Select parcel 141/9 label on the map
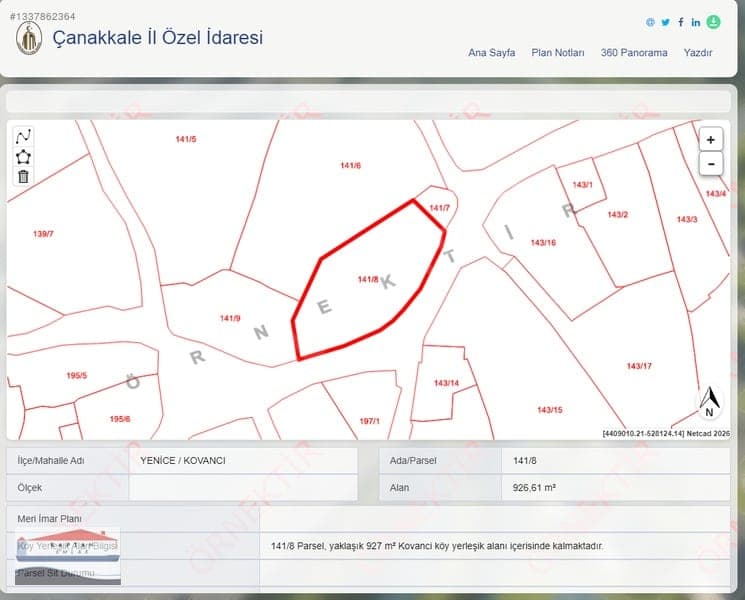 pyautogui.click(x=230, y=318)
